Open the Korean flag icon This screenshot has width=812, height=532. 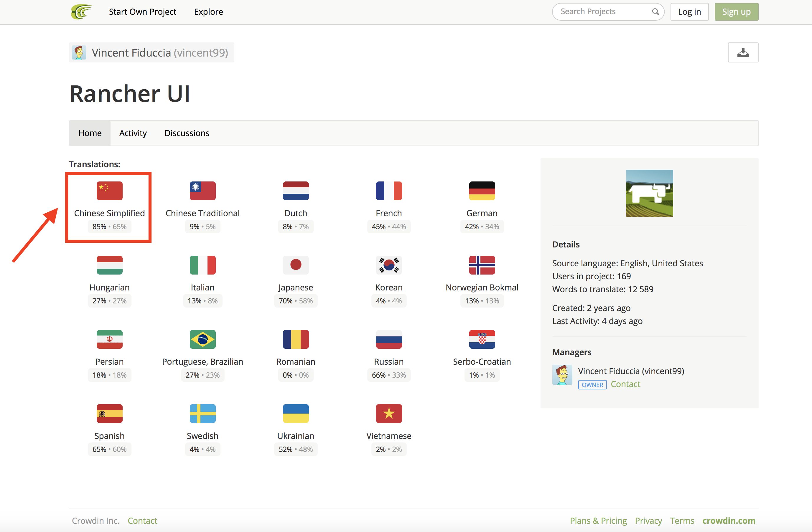(389, 265)
